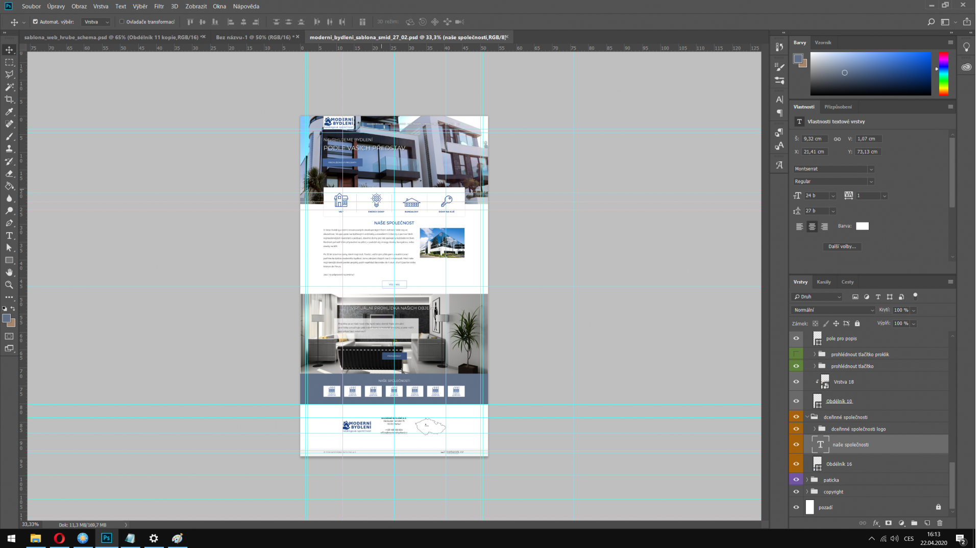Select the Zoom tool
Viewport: 980px width, 548px height.
point(9,285)
